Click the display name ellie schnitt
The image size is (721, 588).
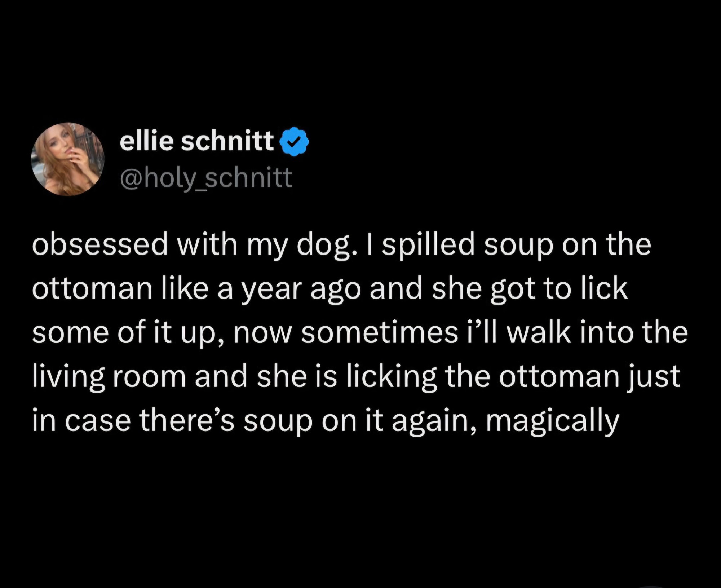(x=197, y=141)
